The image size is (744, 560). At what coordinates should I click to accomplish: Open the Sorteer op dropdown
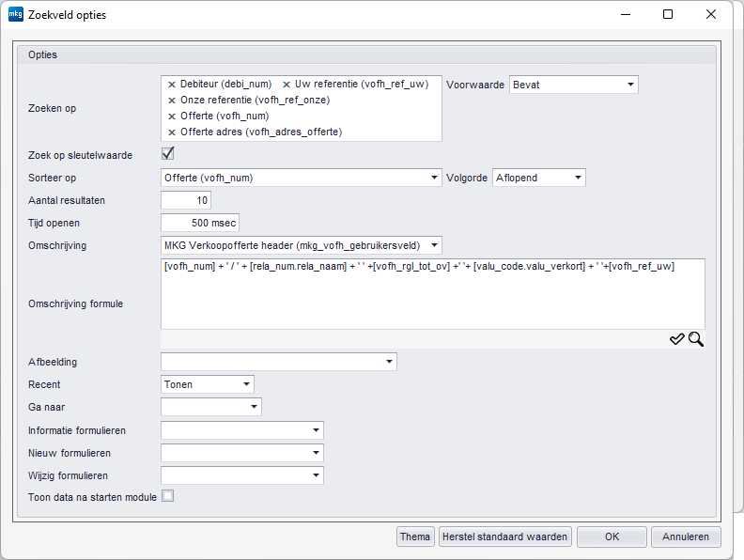[302, 178]
